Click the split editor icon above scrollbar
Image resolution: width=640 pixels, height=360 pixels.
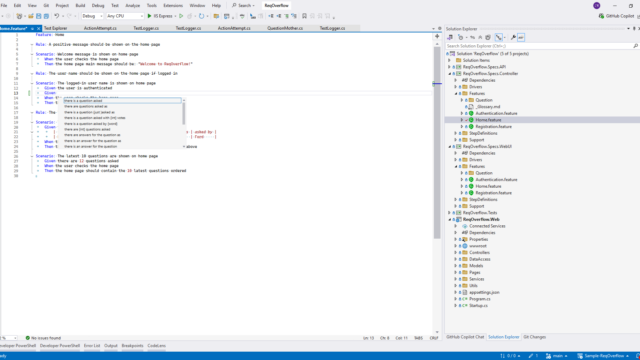[437, 36]
